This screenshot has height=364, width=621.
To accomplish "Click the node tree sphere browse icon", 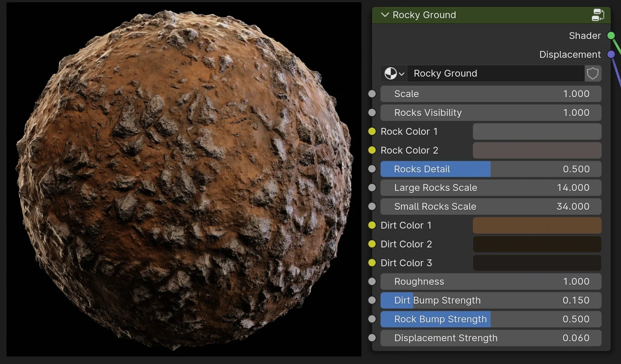I will pyautogui.click(x=391, y=73).
